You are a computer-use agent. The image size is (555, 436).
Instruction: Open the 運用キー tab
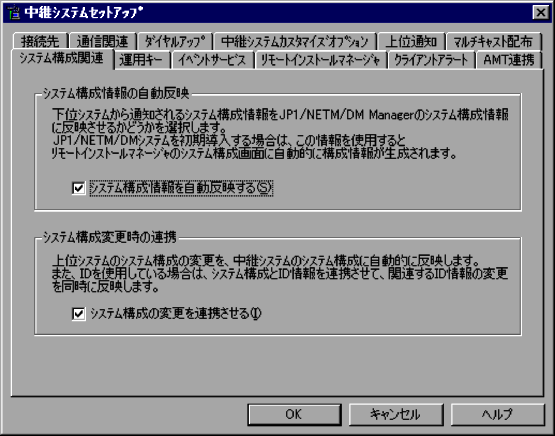click(x=142, y=60)
